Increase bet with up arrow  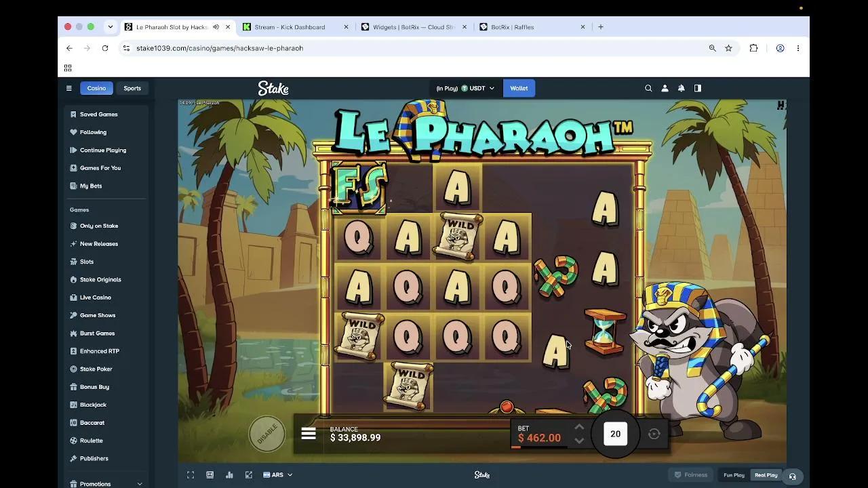coord(579,428)
